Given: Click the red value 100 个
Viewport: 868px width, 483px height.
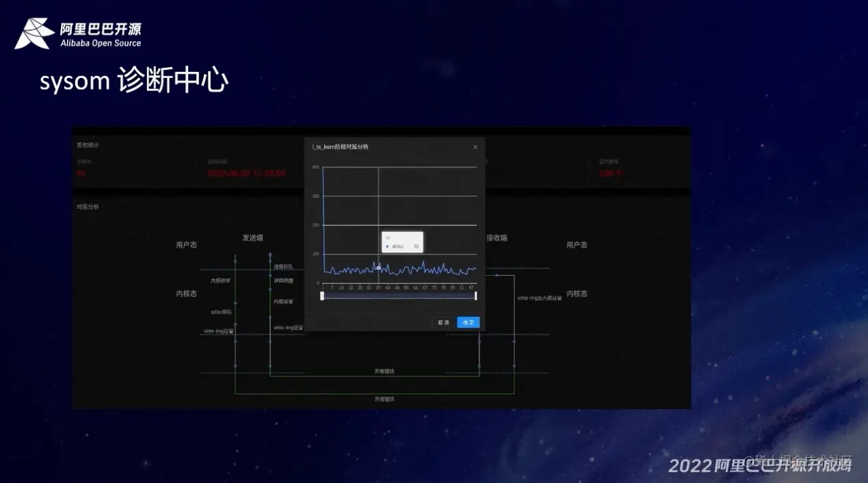Looking at the screenshot, I should [x=610, y=173].
